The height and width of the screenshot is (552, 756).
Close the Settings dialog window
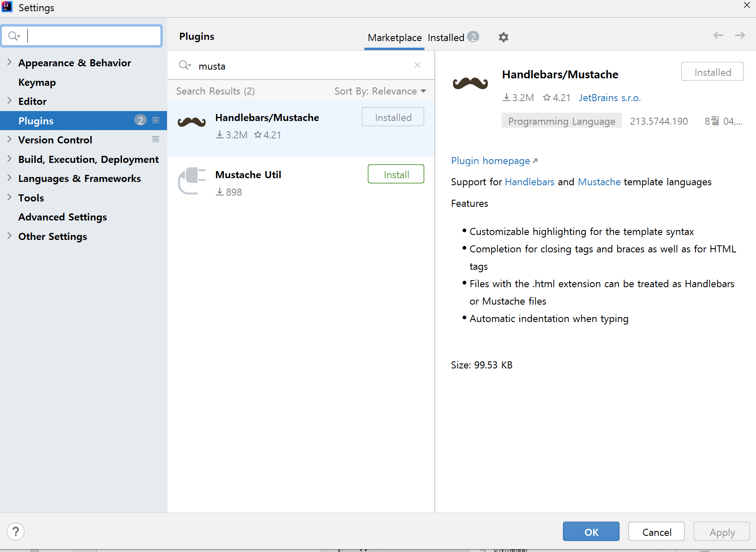coord(746,5)
